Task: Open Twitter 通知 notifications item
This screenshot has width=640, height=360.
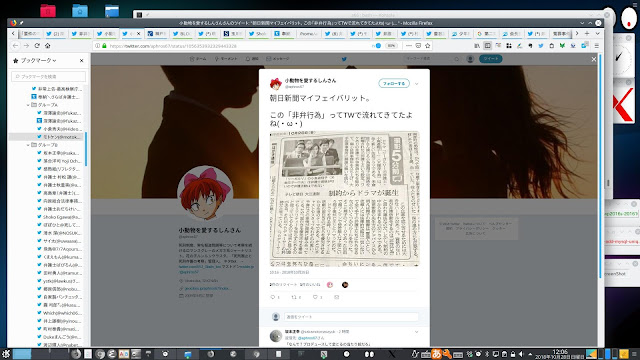Action: click(x=252, y=59)
